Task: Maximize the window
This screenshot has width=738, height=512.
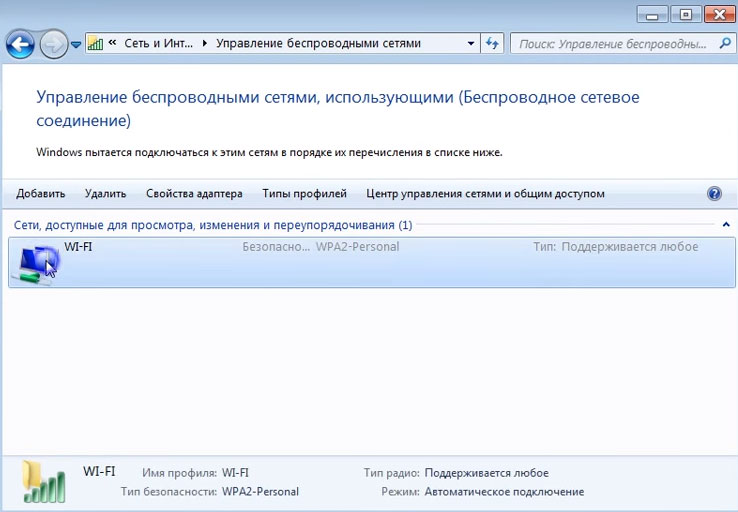Action: (686, 15)
